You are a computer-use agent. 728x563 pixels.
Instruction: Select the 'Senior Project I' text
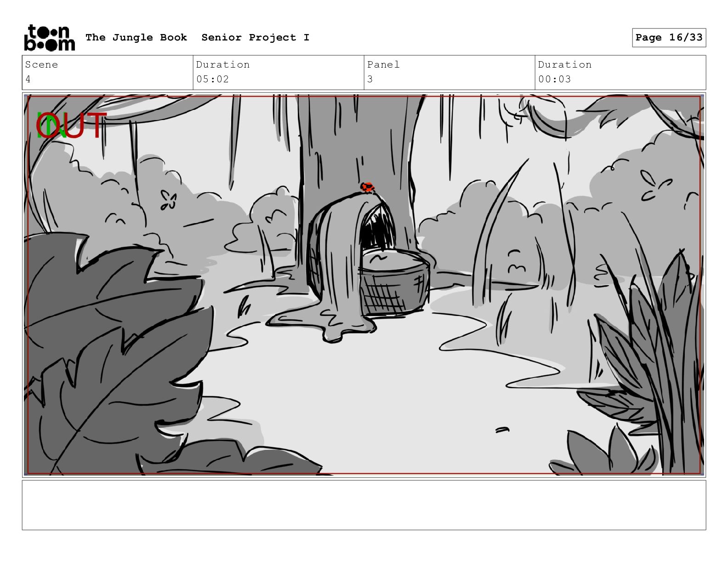tap(255, 37)
